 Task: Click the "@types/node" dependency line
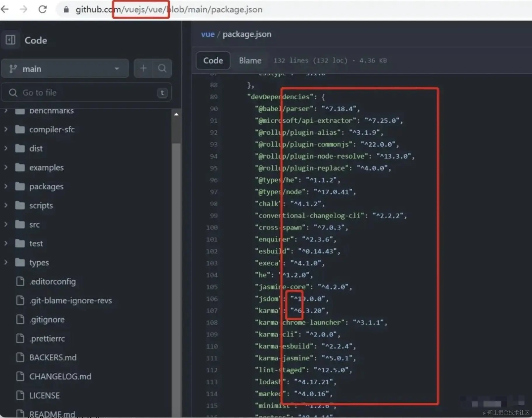pos(305,192)
